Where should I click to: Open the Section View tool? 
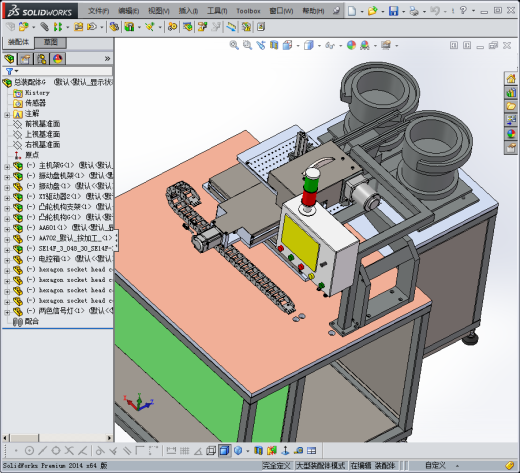274,45
